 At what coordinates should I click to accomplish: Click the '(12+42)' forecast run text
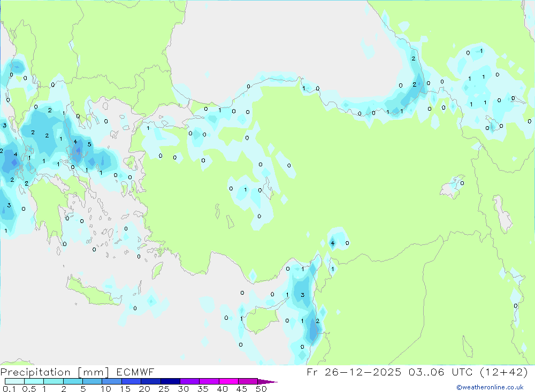click(x=503, y=372)
